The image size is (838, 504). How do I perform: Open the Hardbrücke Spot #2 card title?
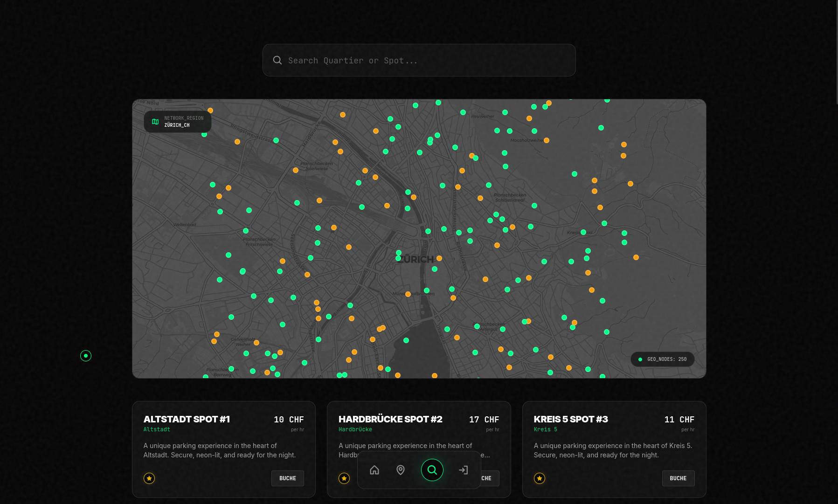(390, 419)
